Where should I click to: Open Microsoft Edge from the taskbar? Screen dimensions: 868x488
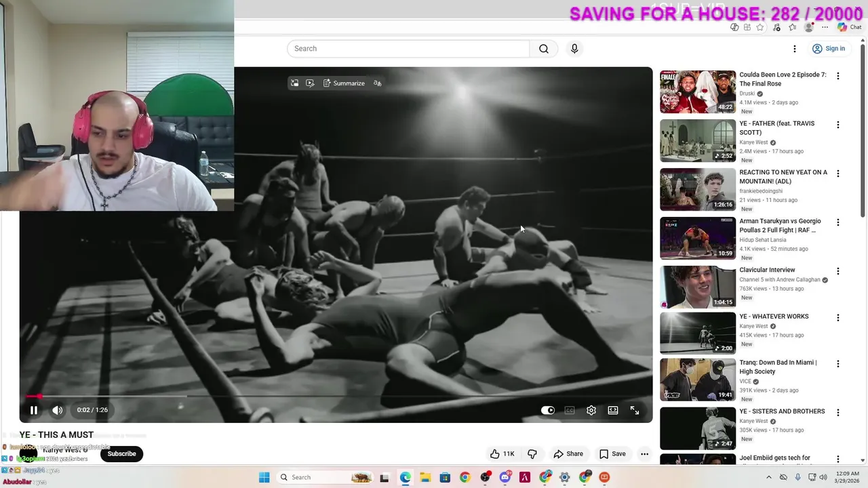pos(406,477)
